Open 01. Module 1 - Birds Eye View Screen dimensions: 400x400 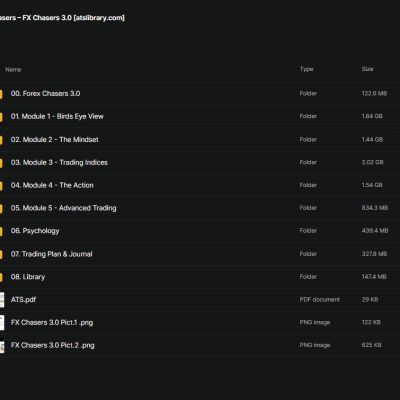tap(57, 116)
